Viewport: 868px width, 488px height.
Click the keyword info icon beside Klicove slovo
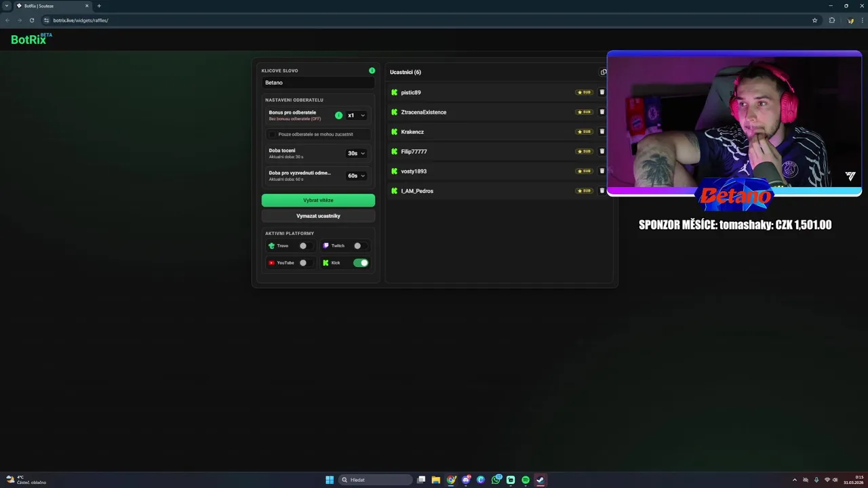point(372,70)
